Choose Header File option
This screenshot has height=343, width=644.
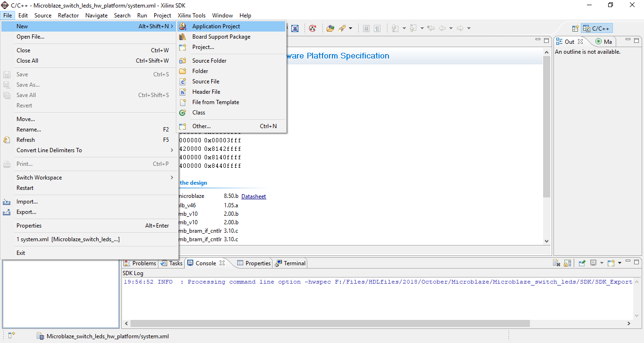(231, 92)
